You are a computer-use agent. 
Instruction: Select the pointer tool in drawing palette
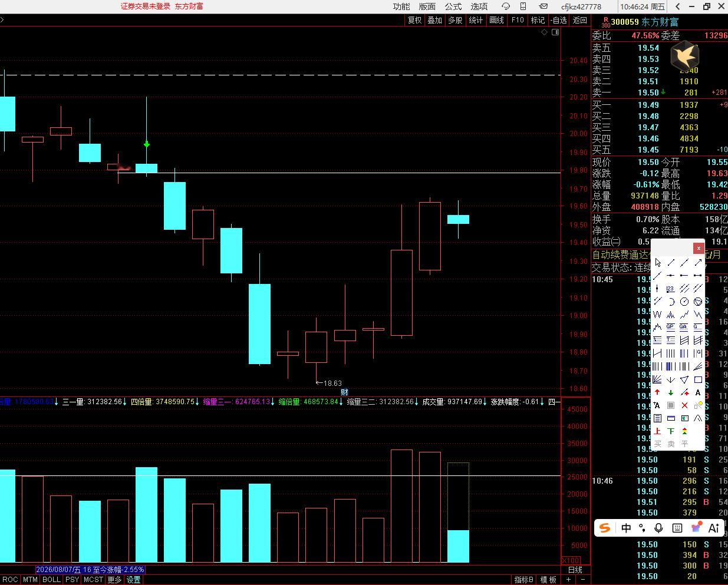coord(657,262)
